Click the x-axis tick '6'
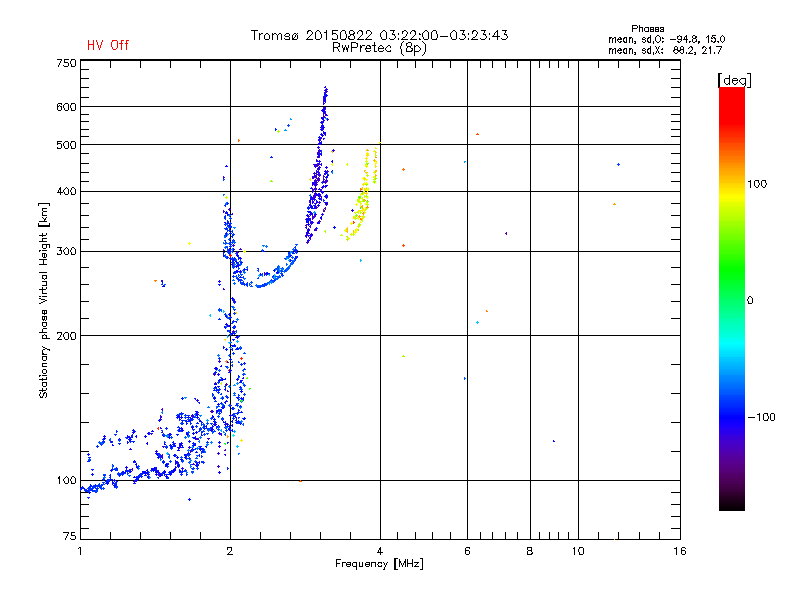This screenshot has width=800, height=600. tap(467, 551)
